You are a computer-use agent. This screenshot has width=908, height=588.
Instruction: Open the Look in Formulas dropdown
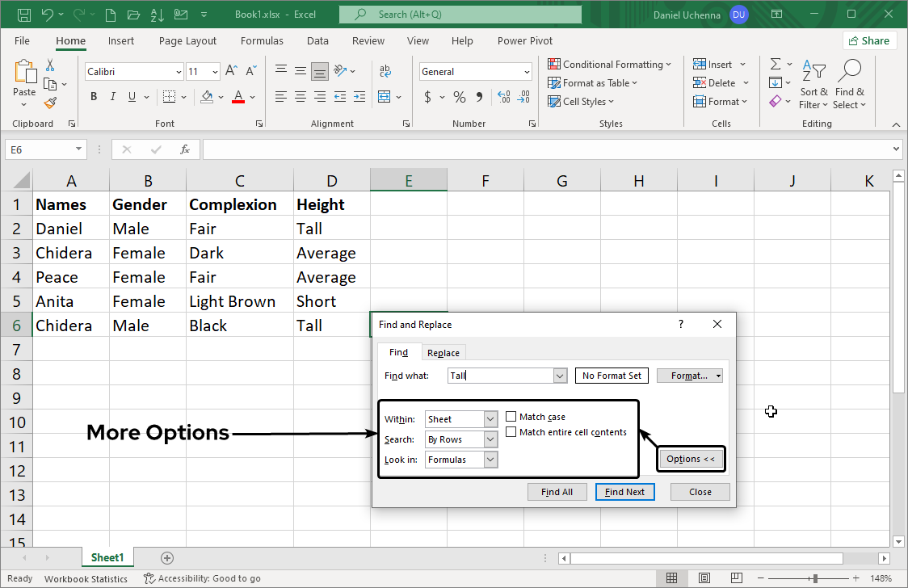pos(490,460)
